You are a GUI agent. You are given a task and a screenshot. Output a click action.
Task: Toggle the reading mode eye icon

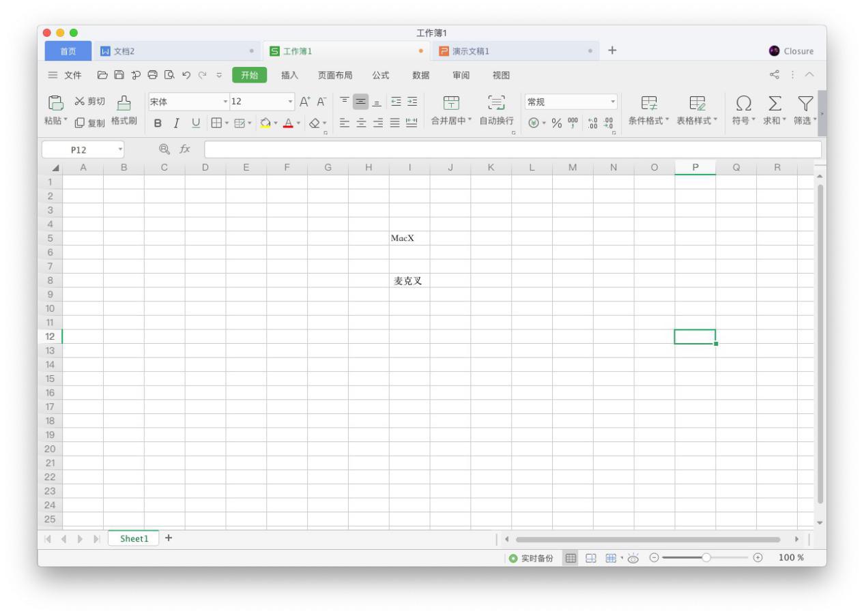click(632, 557)
